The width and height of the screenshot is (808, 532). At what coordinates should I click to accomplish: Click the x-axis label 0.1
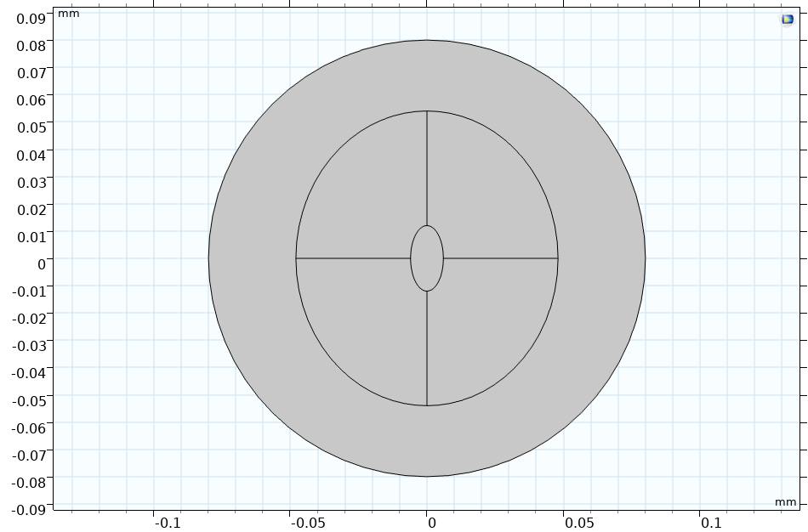712,524
